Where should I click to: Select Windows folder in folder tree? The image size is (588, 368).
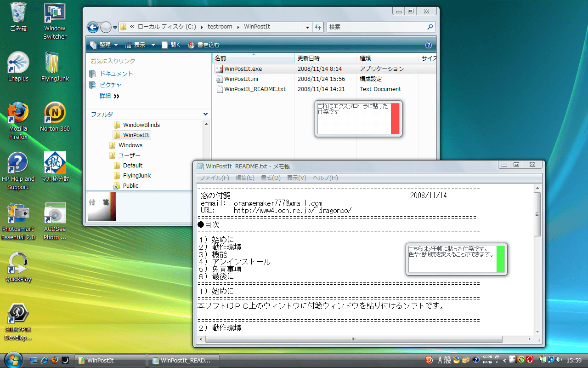125,145
